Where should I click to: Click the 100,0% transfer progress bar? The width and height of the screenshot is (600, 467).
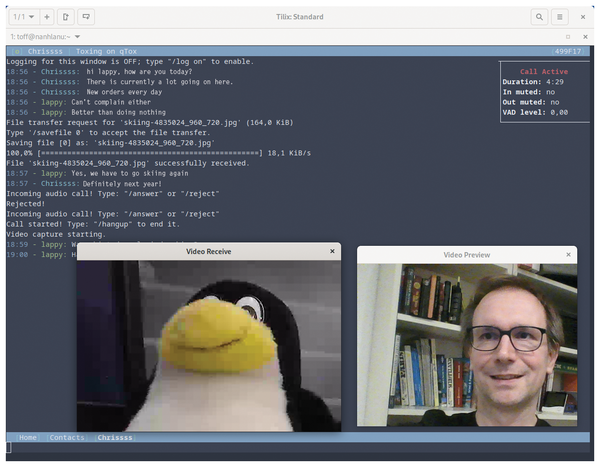click(x=150, y=153)
